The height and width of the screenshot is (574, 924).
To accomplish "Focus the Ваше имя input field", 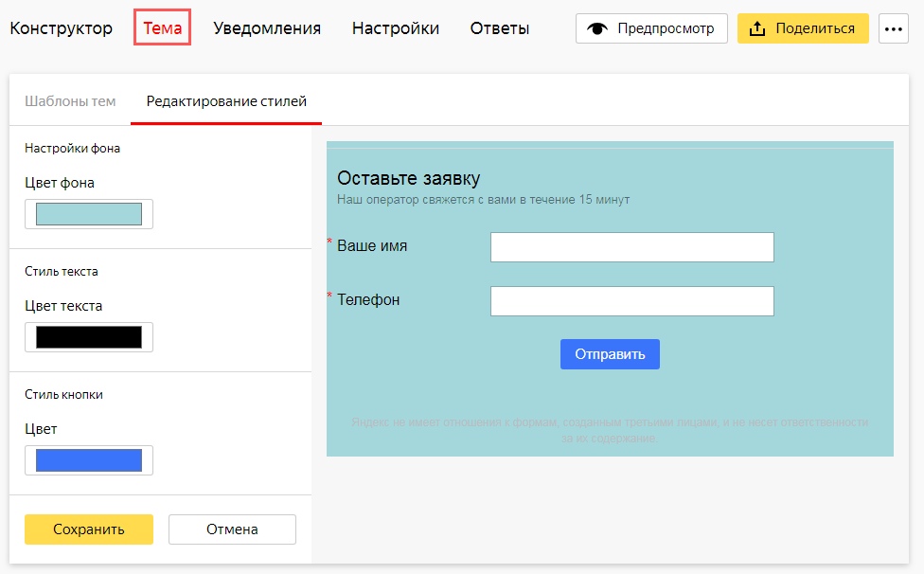I will tap(631, 247).
